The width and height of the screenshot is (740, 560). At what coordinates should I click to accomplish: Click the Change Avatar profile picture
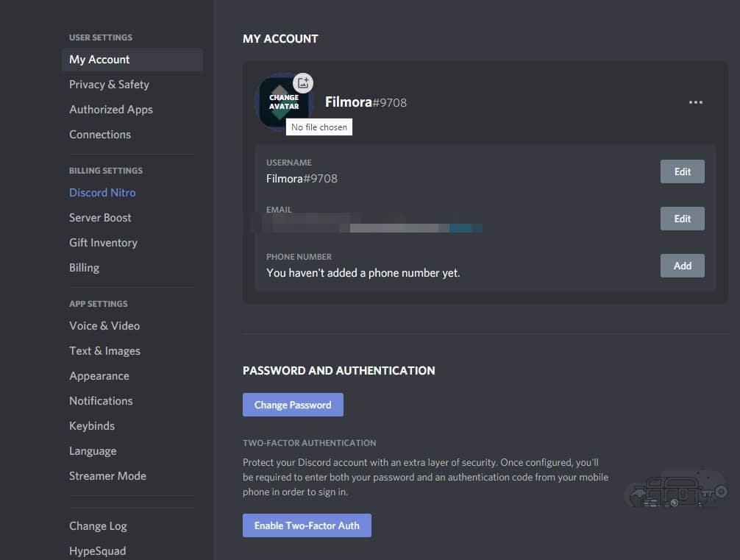pyautogui.click(x=283, y=102)
